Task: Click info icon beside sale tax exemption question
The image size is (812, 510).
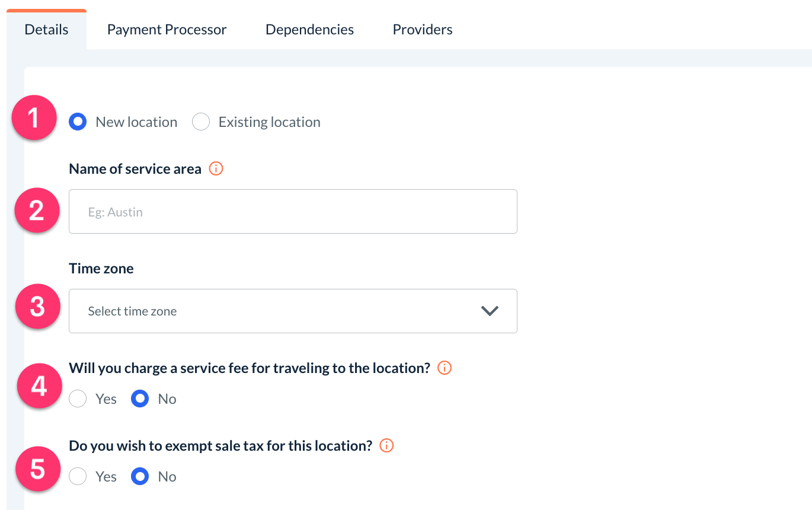Action: point(386,445)
